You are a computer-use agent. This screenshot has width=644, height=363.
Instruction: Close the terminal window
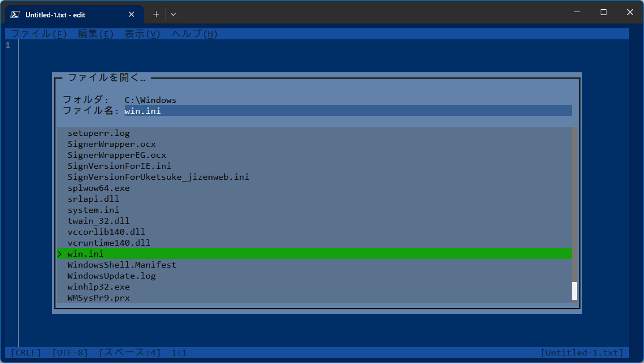630,12
